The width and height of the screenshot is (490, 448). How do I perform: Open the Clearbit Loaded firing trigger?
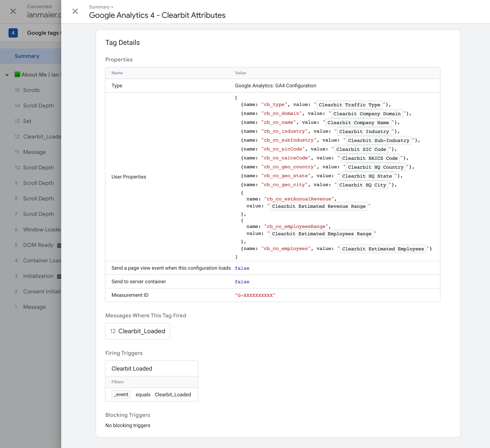(152, 369)
